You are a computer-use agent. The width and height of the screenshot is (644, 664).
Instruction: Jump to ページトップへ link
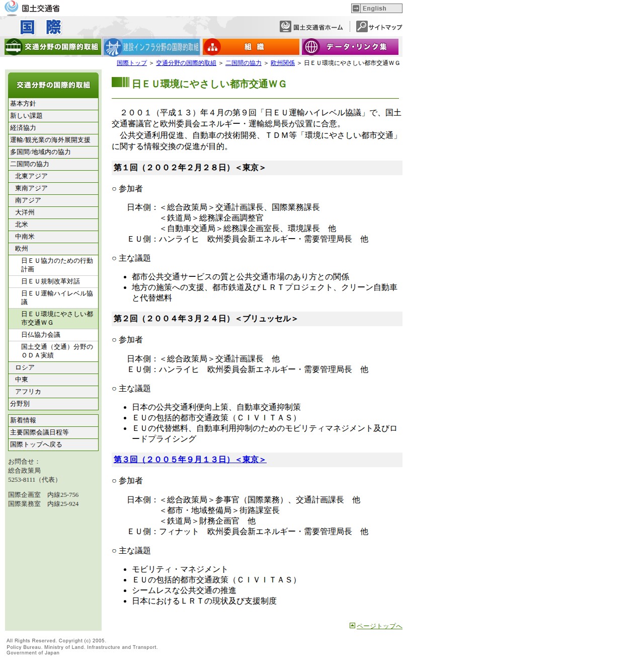[x=379, y=626]
